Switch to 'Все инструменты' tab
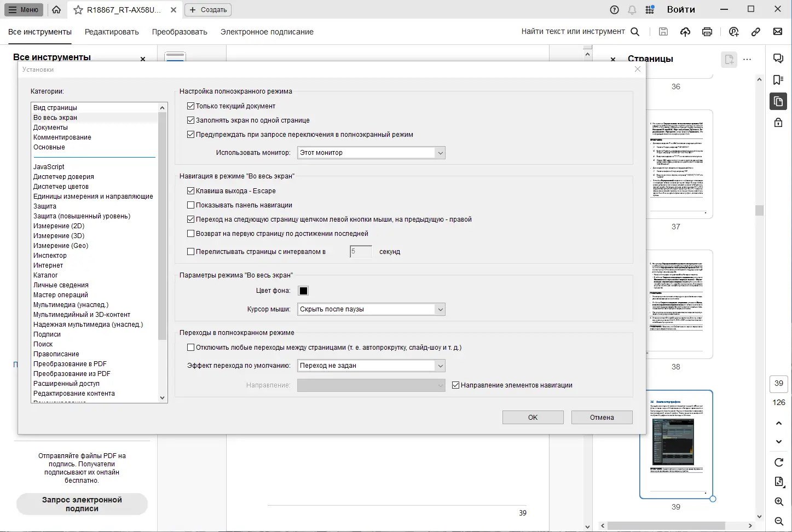This screenshot has height=532, width=792. 40,32
